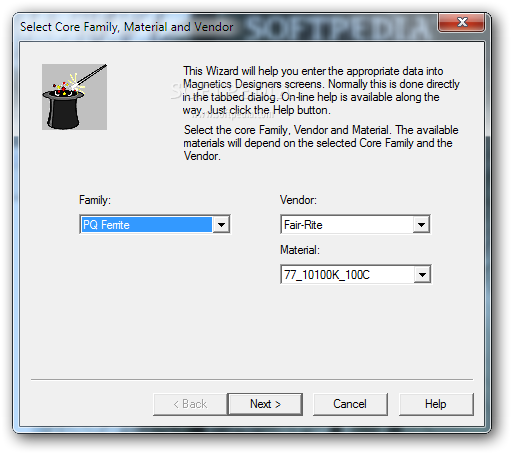Image resolution: width=512 pixels, height=454 pixels.
Task: Click the 'Select the core Family, Vendor' paragraph
Action: pos(321,143)
